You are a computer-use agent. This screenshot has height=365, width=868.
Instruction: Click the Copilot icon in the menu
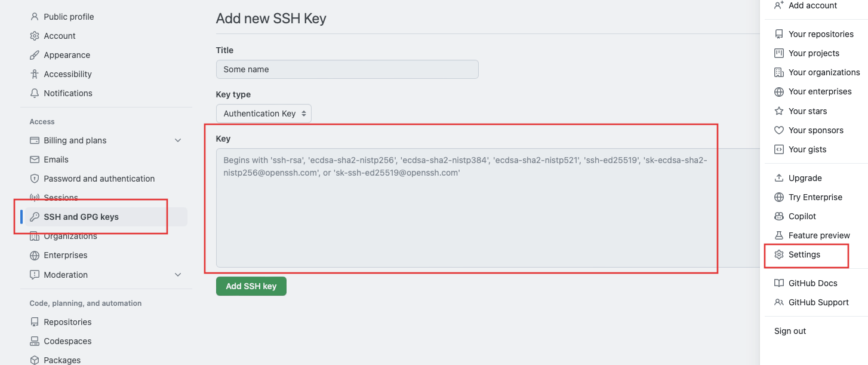(x=778, y=216)
